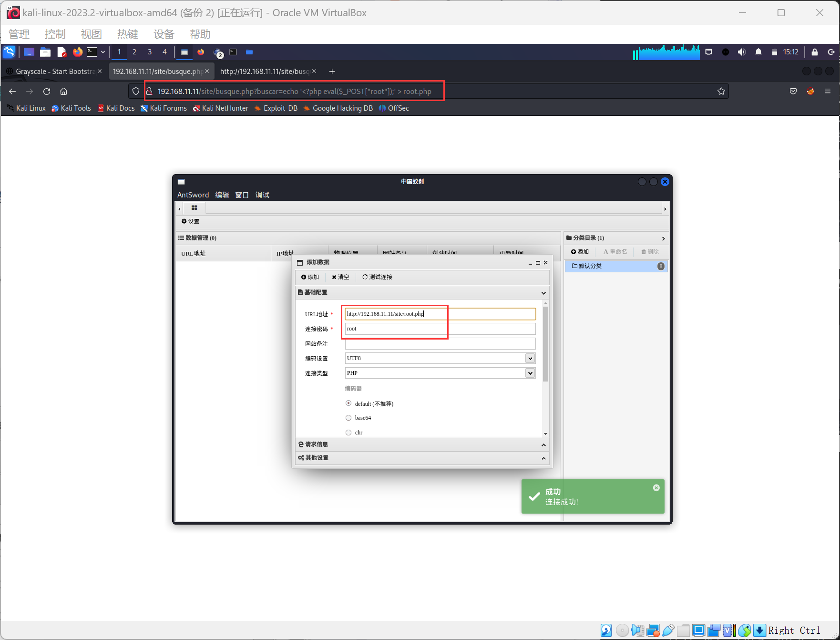Open the 窗口 menu in AntSword

[242, 195]
